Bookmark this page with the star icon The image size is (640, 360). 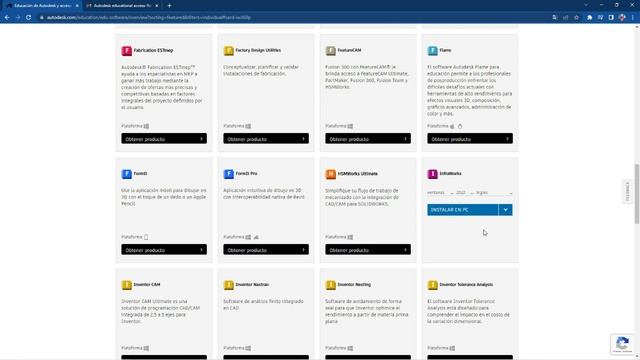[x=576, y=18]
